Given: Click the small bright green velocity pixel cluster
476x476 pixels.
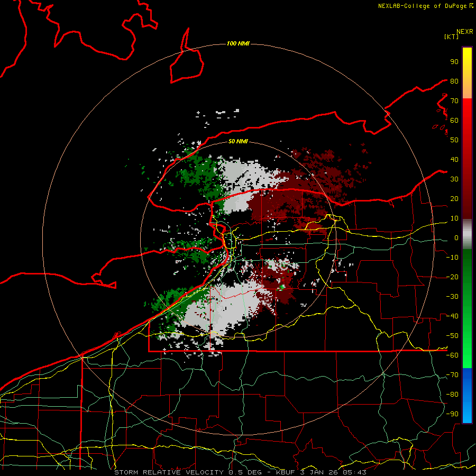Looking at the screenshot, I should (x=282, y=287).
